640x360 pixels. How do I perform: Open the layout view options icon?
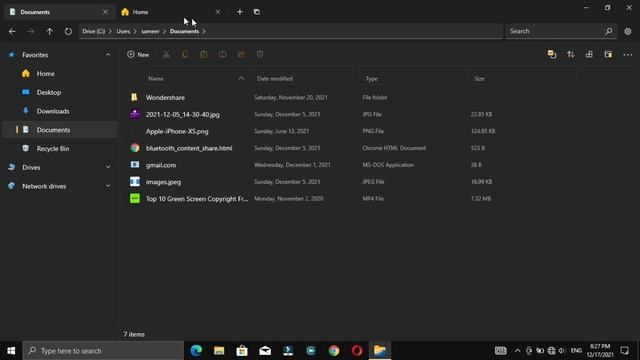pos(589,54)
